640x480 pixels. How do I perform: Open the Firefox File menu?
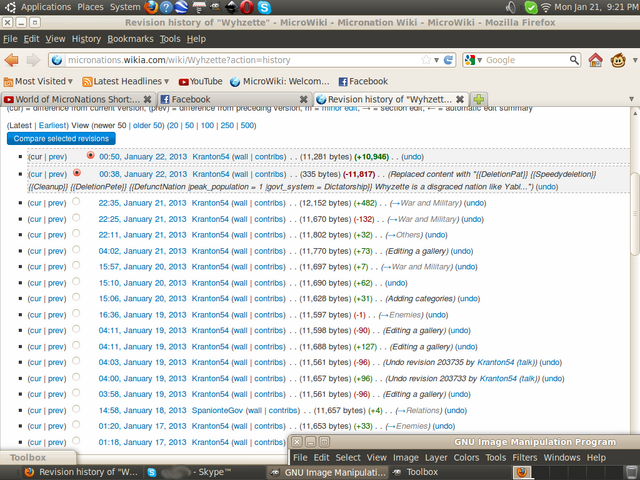(x=10, y=39)
